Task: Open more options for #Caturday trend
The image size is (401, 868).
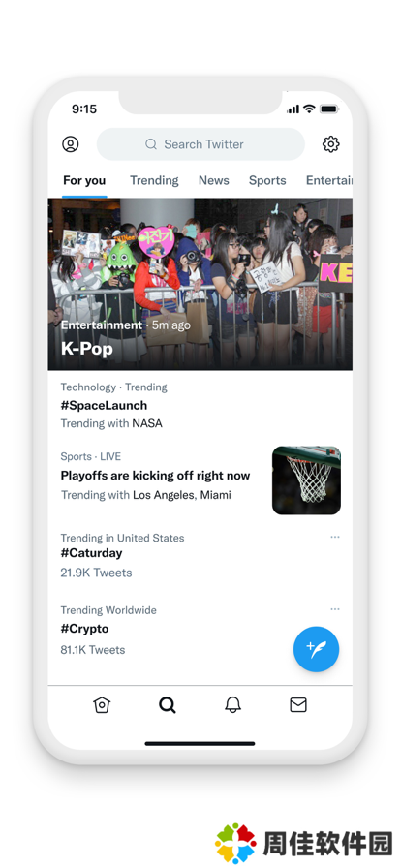Action: click(x=335, y=537)
